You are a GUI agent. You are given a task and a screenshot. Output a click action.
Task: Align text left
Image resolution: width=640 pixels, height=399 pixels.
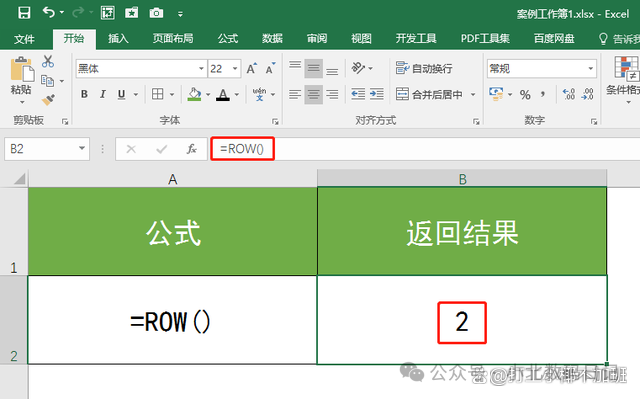(x=295, y=95)
